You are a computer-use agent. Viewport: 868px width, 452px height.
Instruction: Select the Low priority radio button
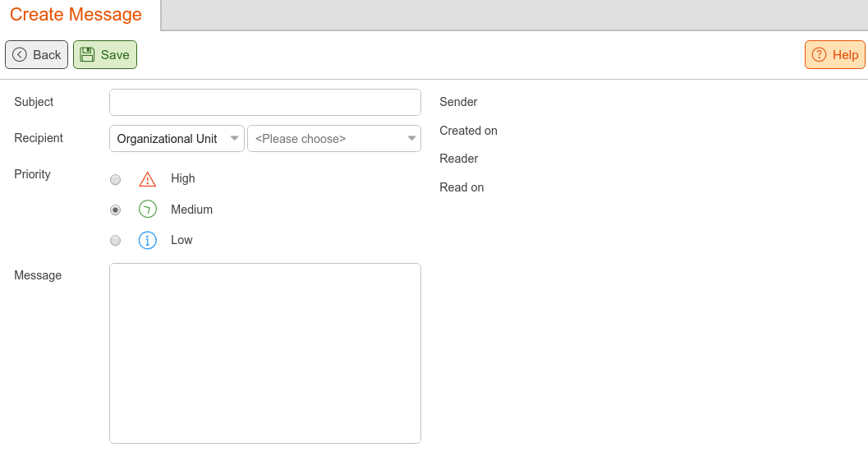(x=115, y=241)
